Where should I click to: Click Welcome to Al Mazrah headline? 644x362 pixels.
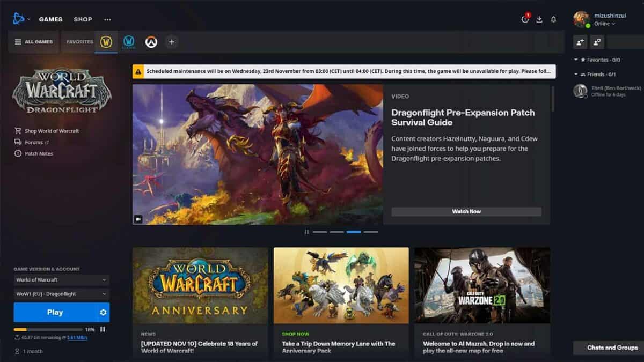point(479,347)
